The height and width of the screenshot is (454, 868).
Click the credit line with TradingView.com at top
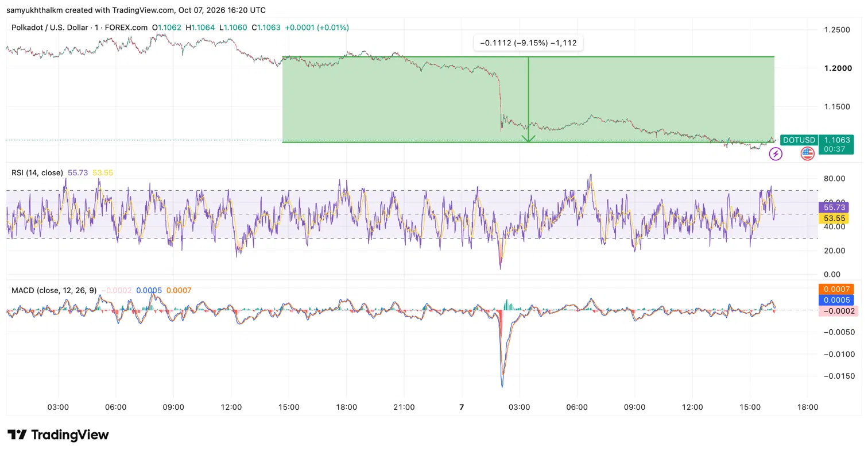pos(136,10)
